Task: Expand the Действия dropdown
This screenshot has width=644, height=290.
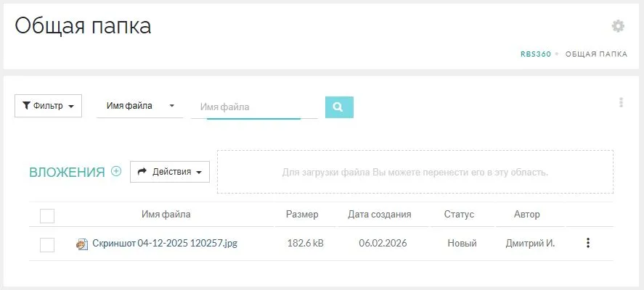Action: coord(170,172)
